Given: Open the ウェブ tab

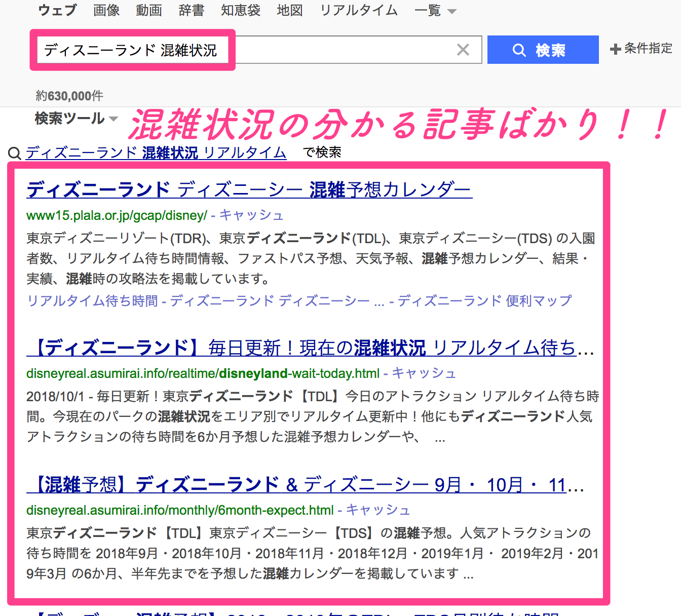Looking at the screenshot, I should [x=57, y=10].
